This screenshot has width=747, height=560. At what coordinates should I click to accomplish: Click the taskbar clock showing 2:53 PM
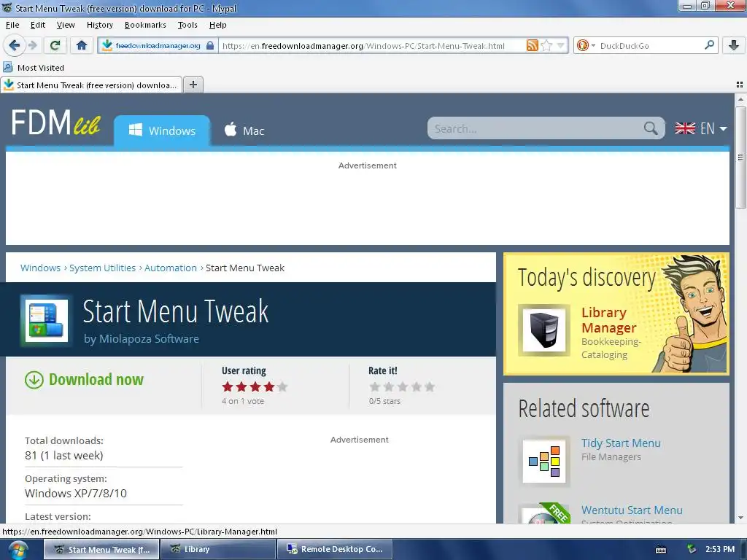719,549
